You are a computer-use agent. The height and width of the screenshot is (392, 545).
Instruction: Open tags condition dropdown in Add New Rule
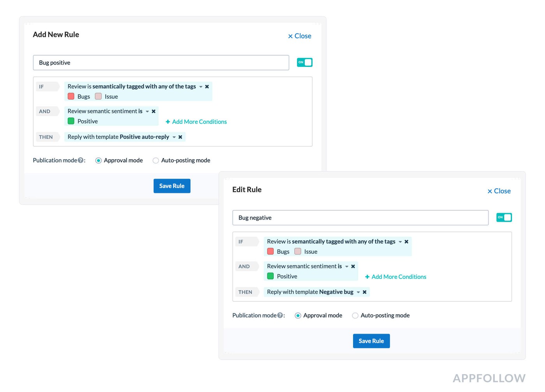pos(201,87)
